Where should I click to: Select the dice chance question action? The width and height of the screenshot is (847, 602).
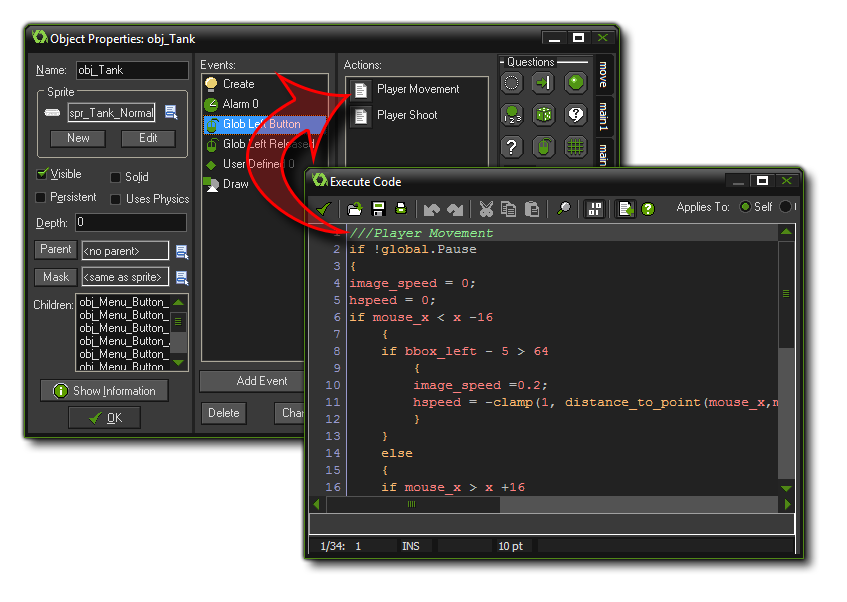pos(543,115)
